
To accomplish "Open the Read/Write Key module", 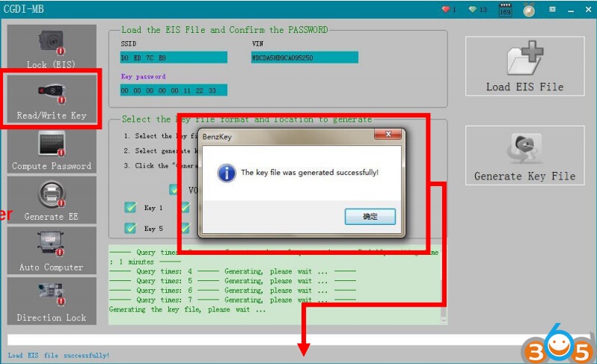I will (52, 98).
